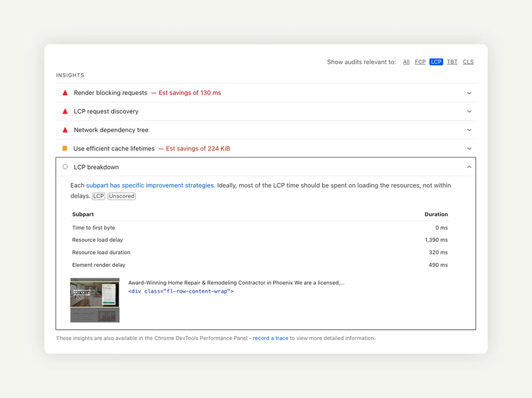Open the 'record a trace' link

tap(270, 338)
